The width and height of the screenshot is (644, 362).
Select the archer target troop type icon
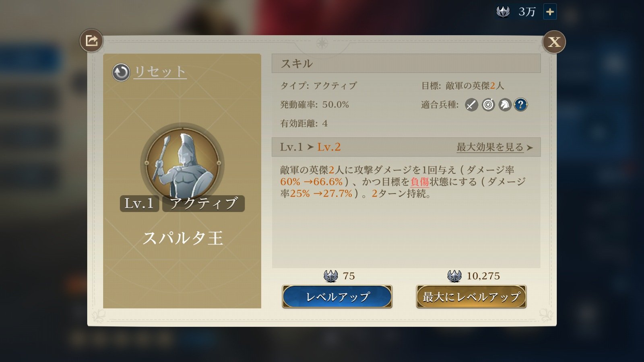488,105
